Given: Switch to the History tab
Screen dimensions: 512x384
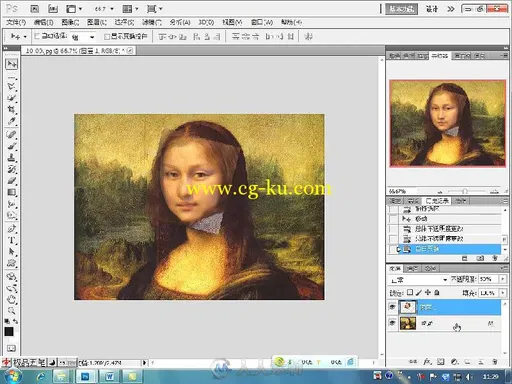Looking at the screenshot, I should pyautogui.click(x=437, y=201).
